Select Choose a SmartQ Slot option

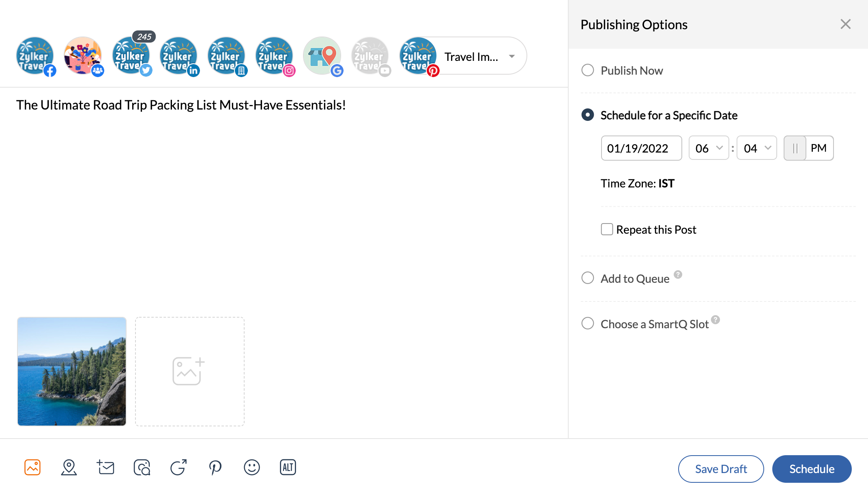click(x=588, y=323)
